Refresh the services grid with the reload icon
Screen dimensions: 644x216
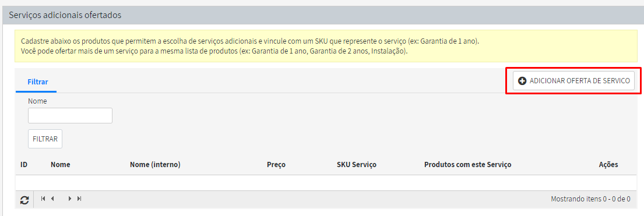click(24, 200)
